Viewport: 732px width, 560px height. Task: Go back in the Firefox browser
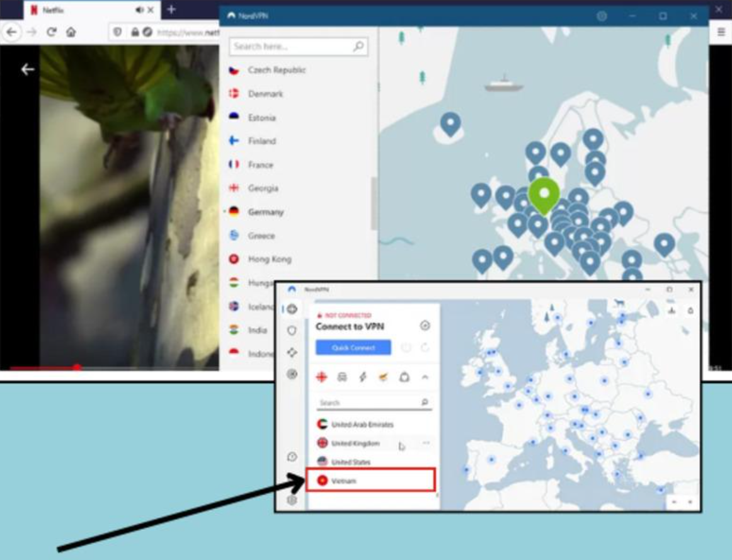[12, 32]
